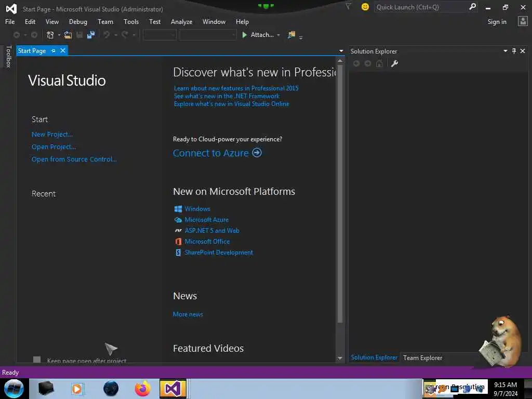The image size is (532, 399).
Task: Open the Solution Configurations combo box
Action: pos(160,35)
